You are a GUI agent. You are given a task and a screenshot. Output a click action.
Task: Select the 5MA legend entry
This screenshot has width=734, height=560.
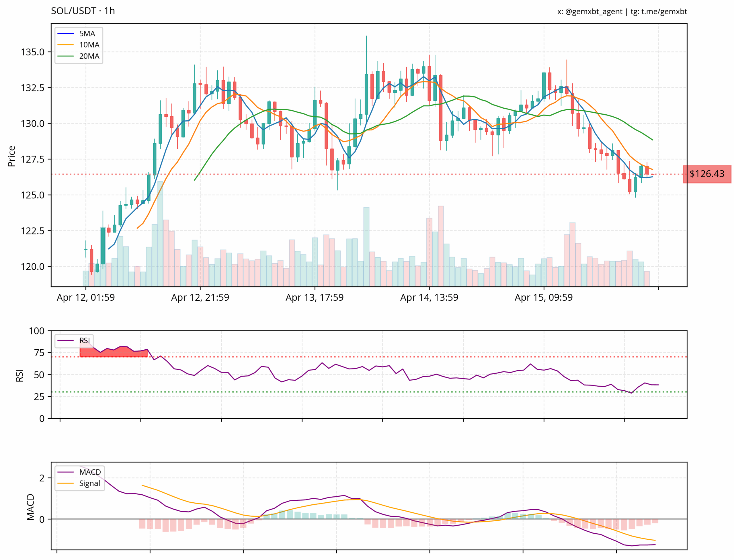pyautogui.click(x=76, y=34)
